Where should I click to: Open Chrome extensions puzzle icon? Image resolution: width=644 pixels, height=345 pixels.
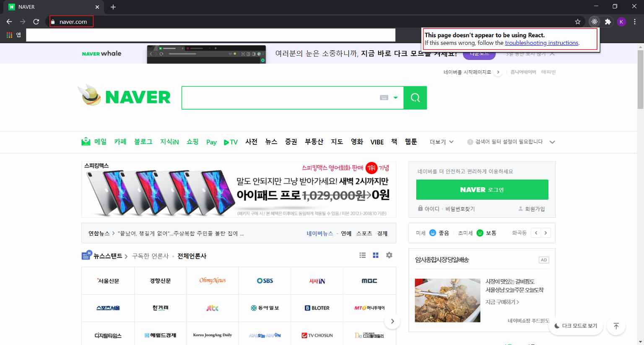click(x=608, y=22)
